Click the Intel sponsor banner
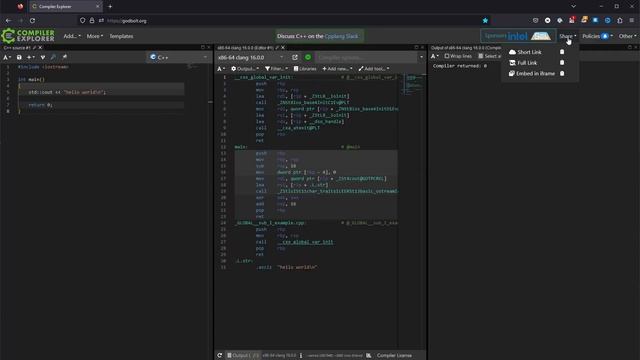This screenshot has height=360, width=640. pos(518,36)
